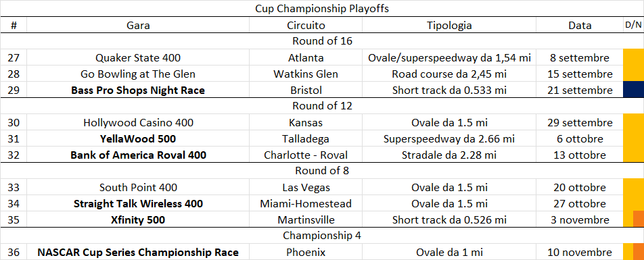Click the D/N column header

pyautogui.click(x=633, y=25)
